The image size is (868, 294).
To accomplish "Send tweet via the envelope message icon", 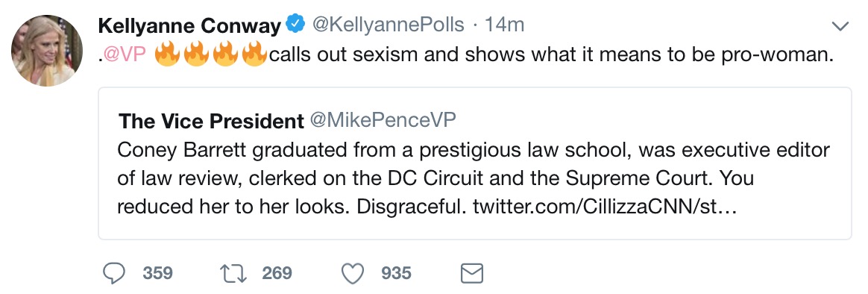I will click(x=471, y=273).
